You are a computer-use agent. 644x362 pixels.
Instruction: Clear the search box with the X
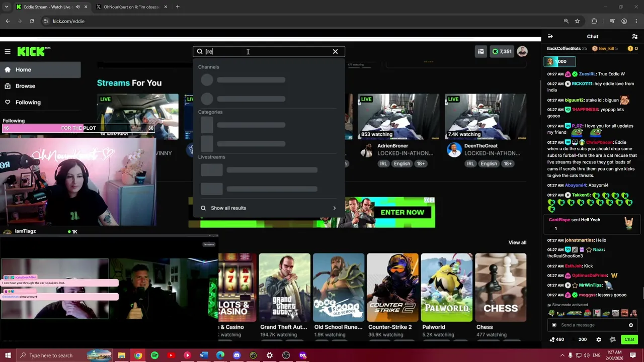tap(335, 51)
